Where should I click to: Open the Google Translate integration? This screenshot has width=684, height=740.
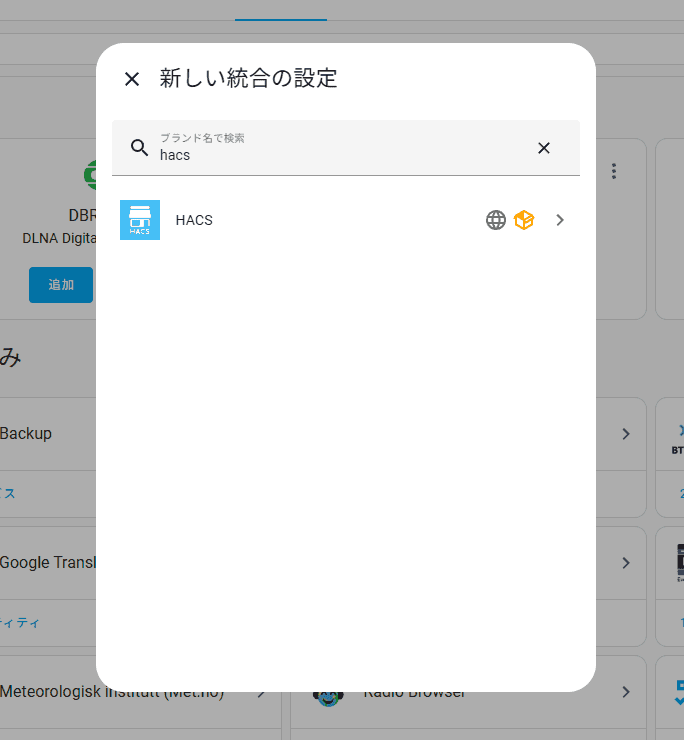(x=48, y=563)
